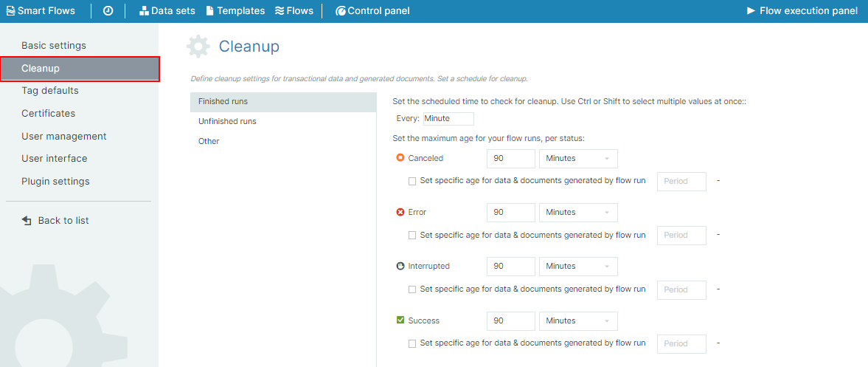
Task: Click the Cleanup page heading text
Action: point(249,47)
